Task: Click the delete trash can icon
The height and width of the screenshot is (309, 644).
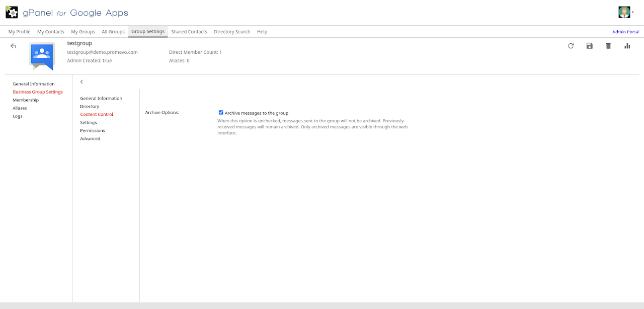Action: 608,46
